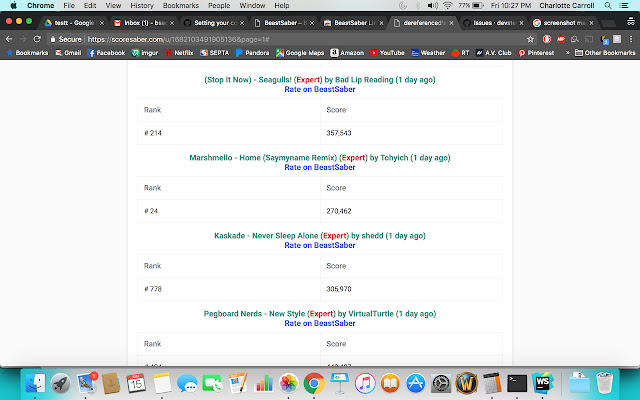Open the History menu
This screenshot has width=640, height=400.
pos(142,6)
